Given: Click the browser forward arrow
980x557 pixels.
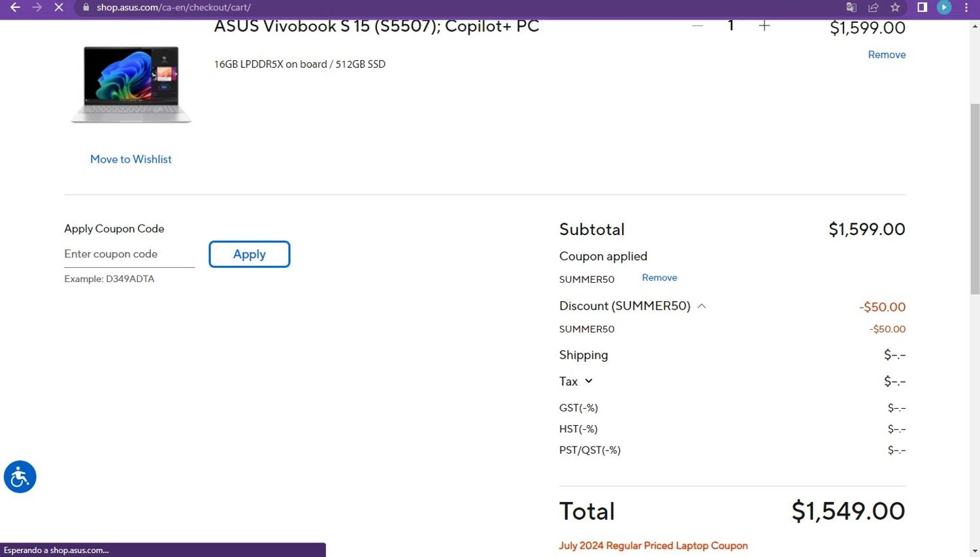Looking at the screenshot, I should point(37,7).
